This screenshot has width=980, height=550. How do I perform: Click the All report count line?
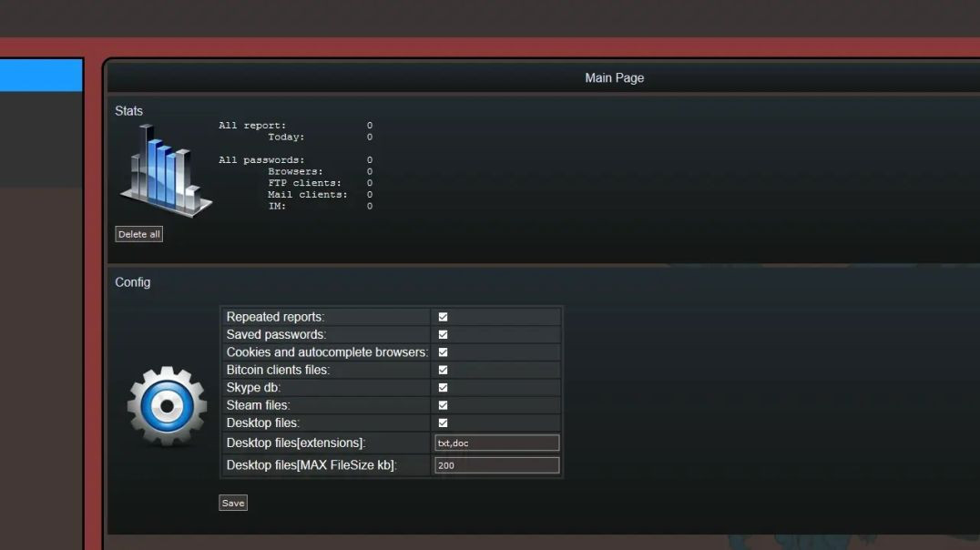tap(294, 126)
